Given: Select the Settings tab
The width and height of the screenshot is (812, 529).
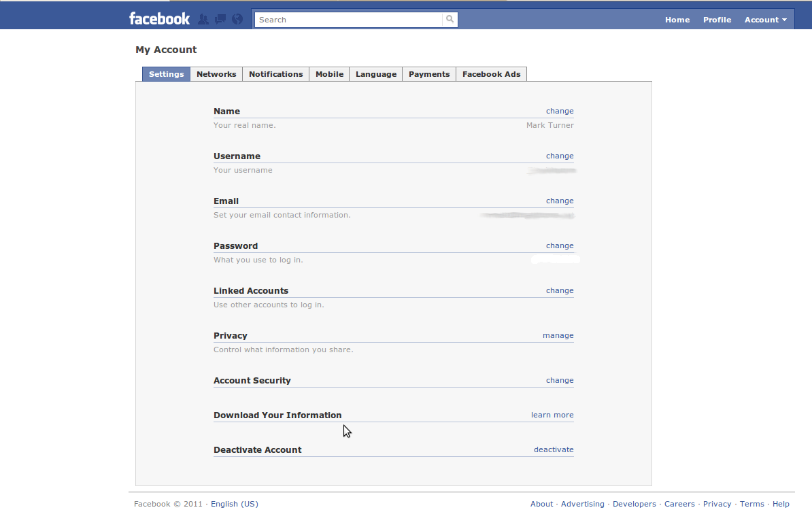Looking at the screenshot, I should coord(166,74).
